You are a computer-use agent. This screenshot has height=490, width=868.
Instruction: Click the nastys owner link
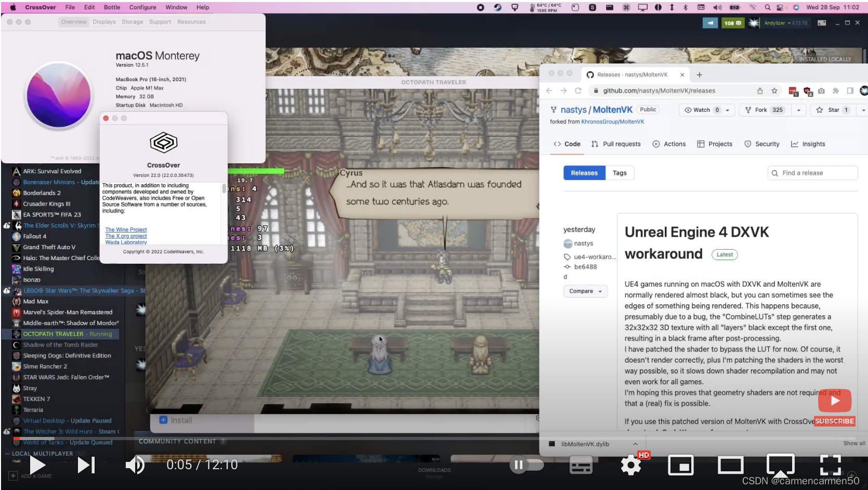pos(573,110)
